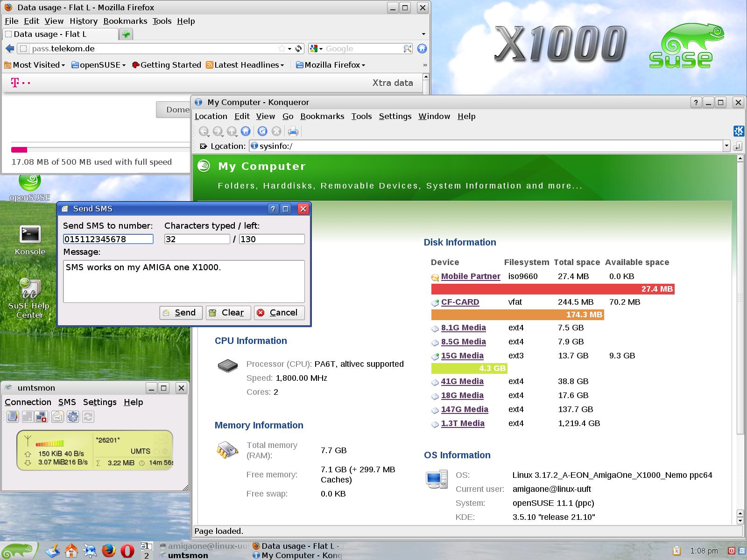The width and height of the screenshot is (747, 560).
Task: Open the SMS envelope icon in umtsmon toolbar
Action: pos(57,417)
